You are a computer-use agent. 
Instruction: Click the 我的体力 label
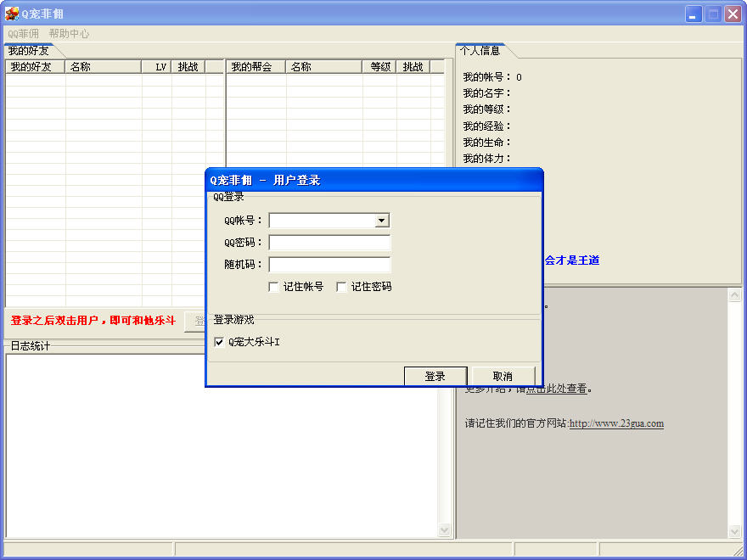tap(487, 158)
